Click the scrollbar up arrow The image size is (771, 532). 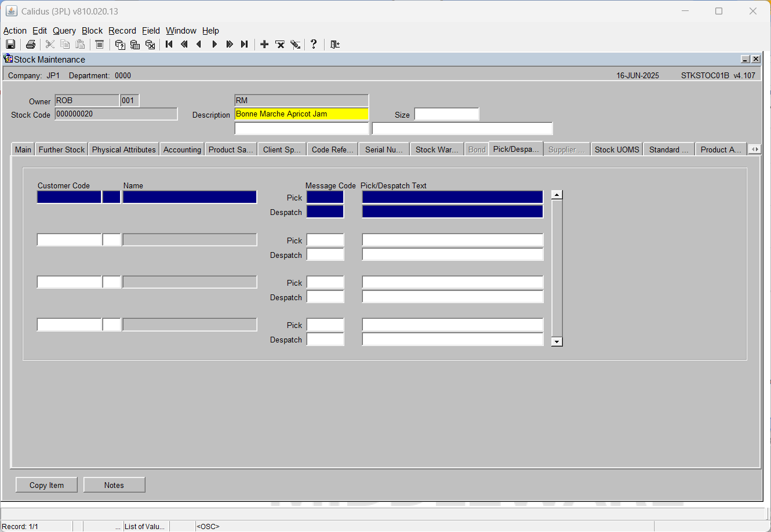coord(557,195)
